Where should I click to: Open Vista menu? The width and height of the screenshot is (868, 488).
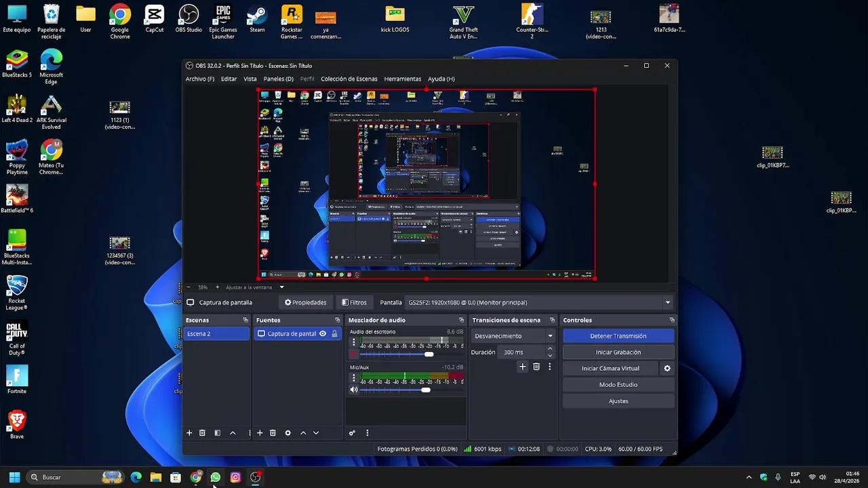coord(250,79)
